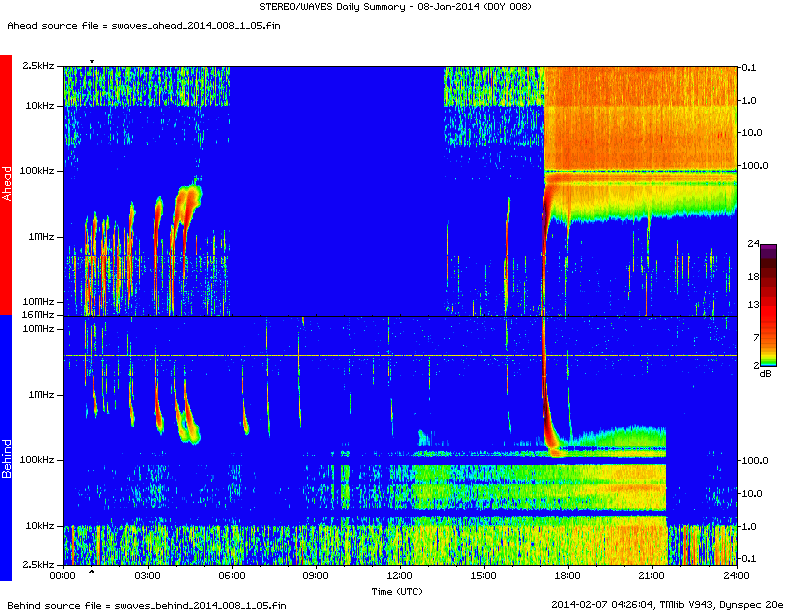The width and height of the screenshot is (792, 612).
Task: Click the 18:00 time tick label
Action: pyautogui.click(x=568, y=576)
